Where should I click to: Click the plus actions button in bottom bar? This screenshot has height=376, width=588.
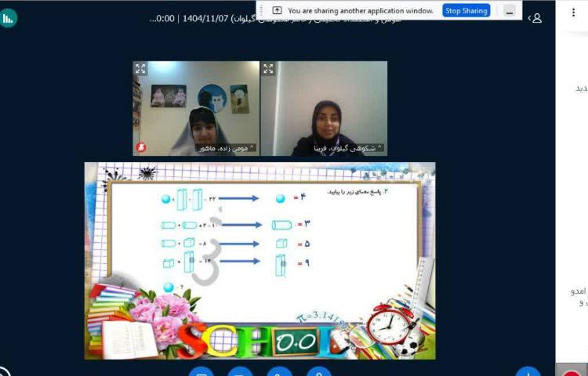tap(528, 371)
